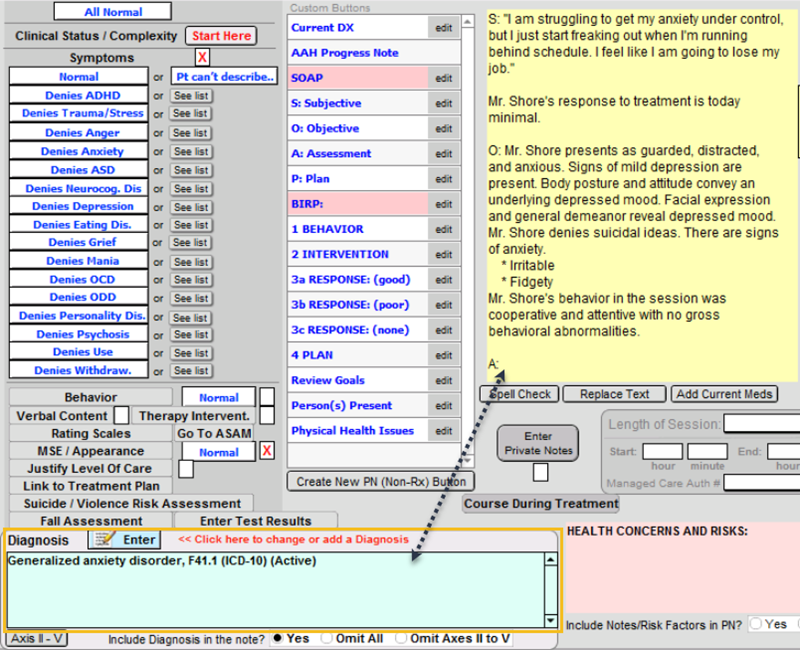
Task: Open See list beside Denies Depression
Action: pyautogui.click(x=189, y=206)
